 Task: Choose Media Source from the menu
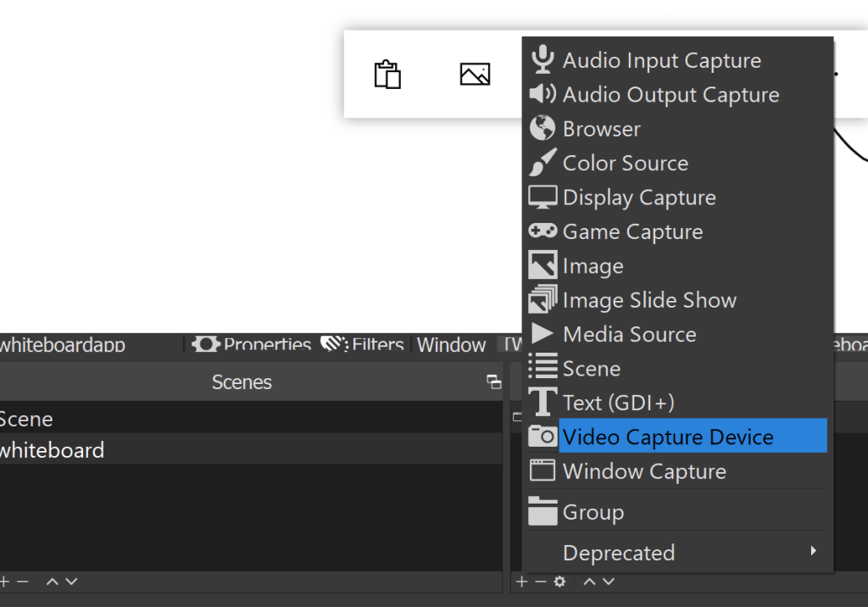click(629, 334)
